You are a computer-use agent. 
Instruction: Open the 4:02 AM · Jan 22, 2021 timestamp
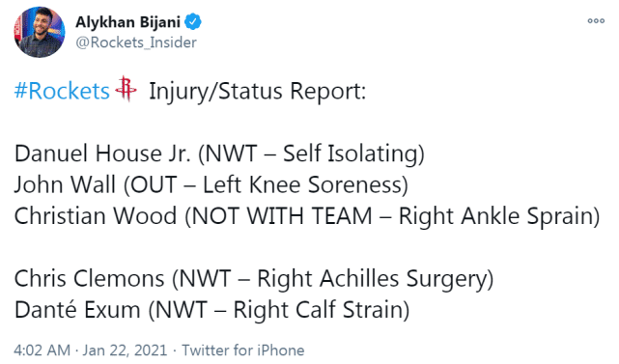[x=91, y=350]
